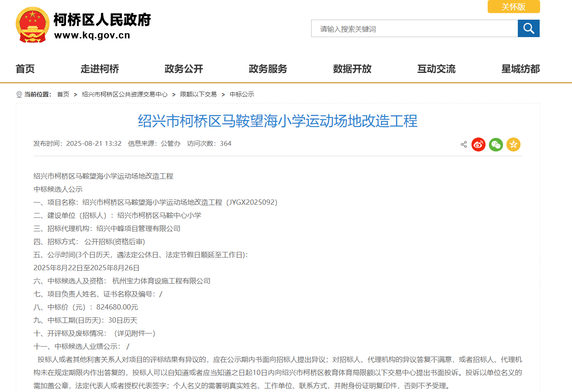Click the national emblem logo
Image resolution: width=572 pixels, height=392 pixels.
click(x=33, y=25)
